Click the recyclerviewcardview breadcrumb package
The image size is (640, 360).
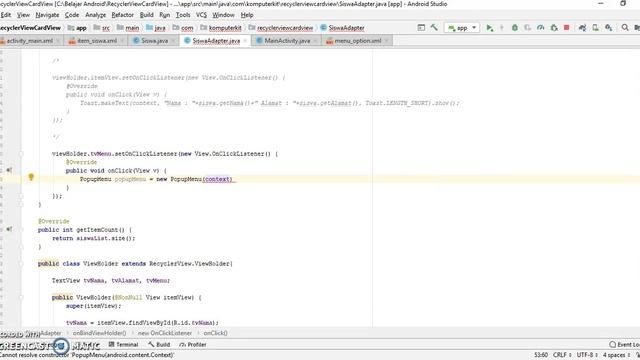coord(281,28)
